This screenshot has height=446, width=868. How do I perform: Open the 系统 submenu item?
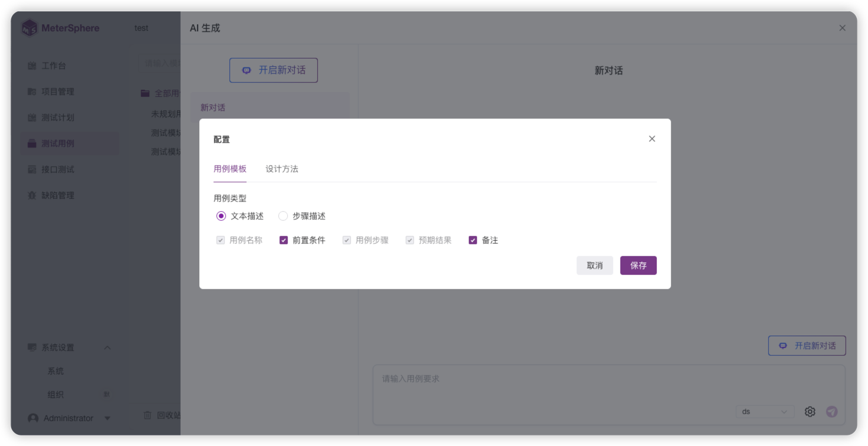pos(55,371)
